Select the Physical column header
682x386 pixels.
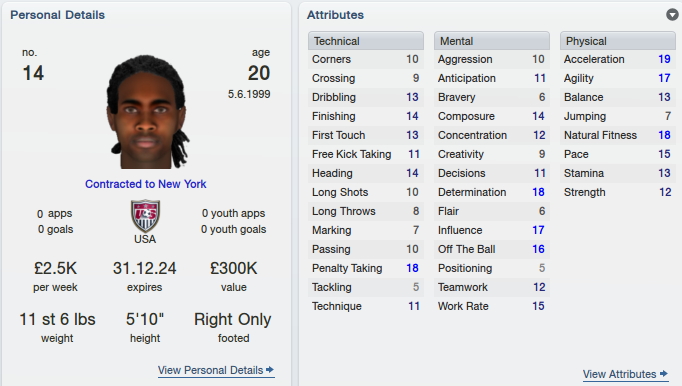pos(618,41)
